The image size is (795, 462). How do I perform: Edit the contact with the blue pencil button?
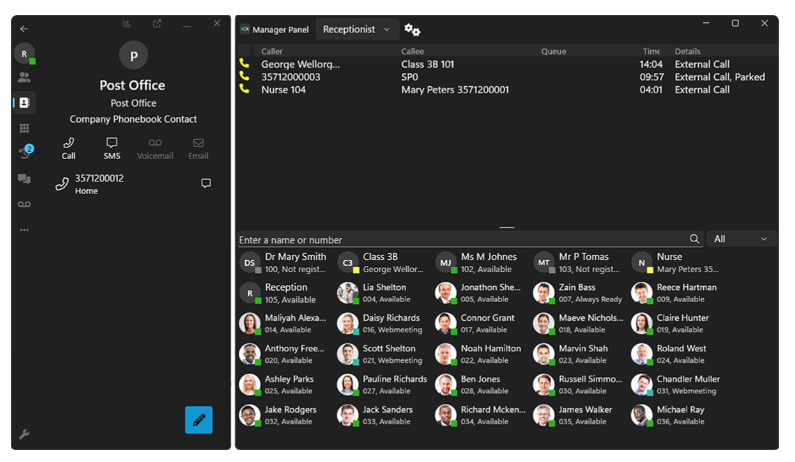pos(199,420)
